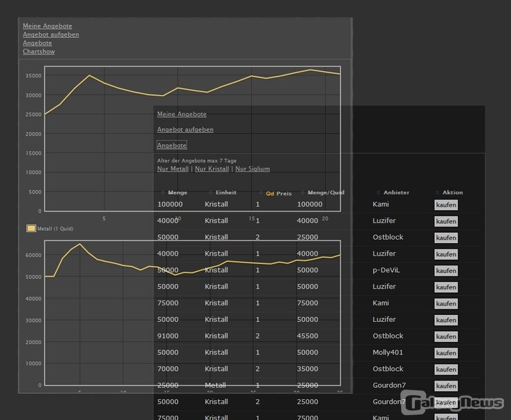Filter offers by Nur Metall
Viewport: 511px width, 420px height.
pos(173,169)
